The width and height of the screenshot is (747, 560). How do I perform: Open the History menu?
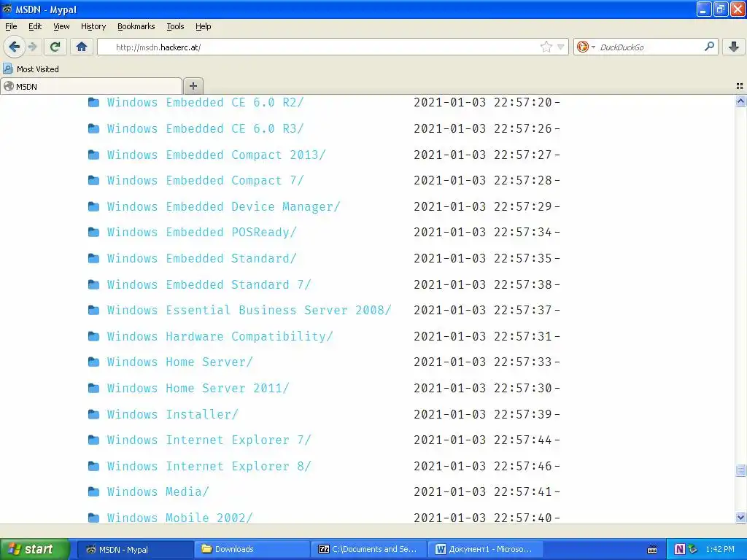93,26
